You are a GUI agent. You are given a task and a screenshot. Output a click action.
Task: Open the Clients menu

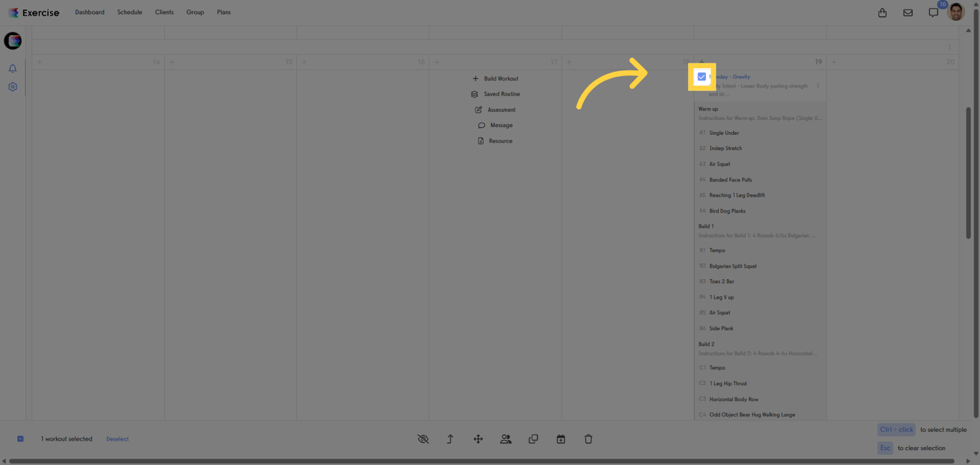[x=164, y=12]
